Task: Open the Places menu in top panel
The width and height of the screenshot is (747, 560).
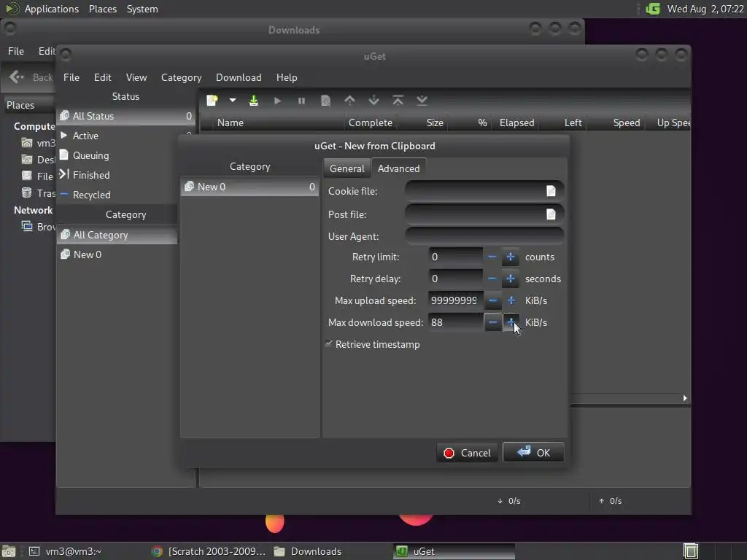Action: pyautogui.click(x=103, y=9)
